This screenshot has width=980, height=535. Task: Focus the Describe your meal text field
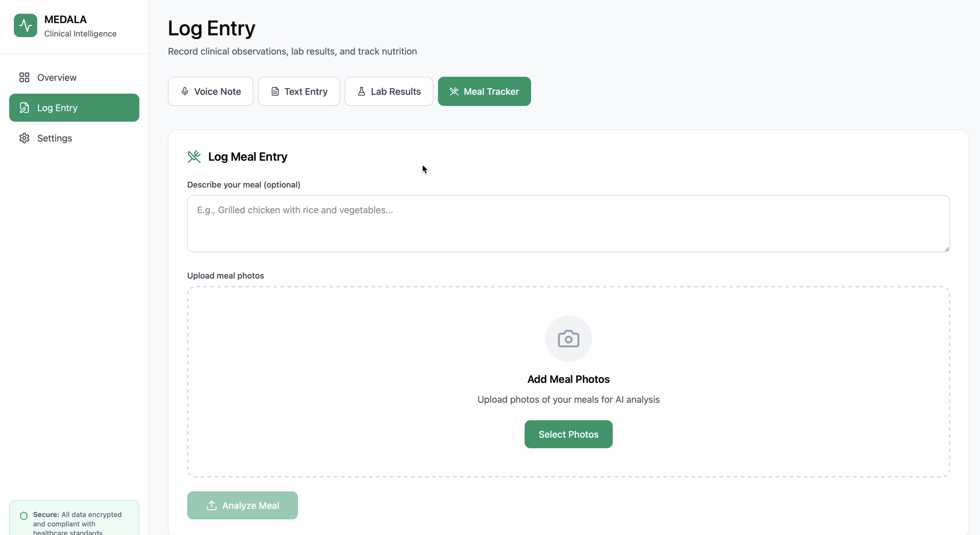[x=568, y=224]
